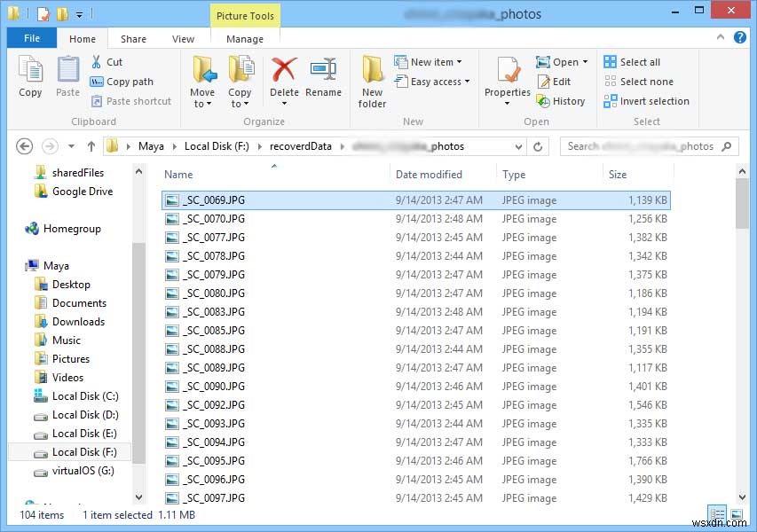Screen dimensions: 757x532
Task: Copy the selected file using Clipboard group
Action: click(x=29, y=78)
